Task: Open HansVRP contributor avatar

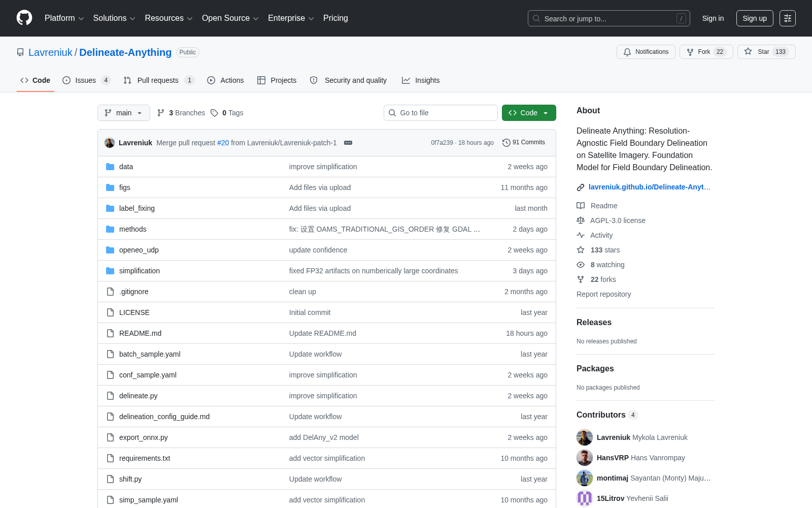Action: pyautogui.click(x=585, y=458)
